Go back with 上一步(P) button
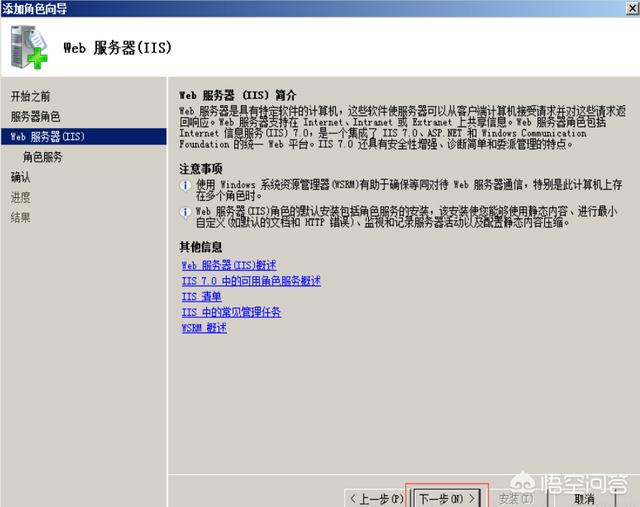 tap(377, 498)
